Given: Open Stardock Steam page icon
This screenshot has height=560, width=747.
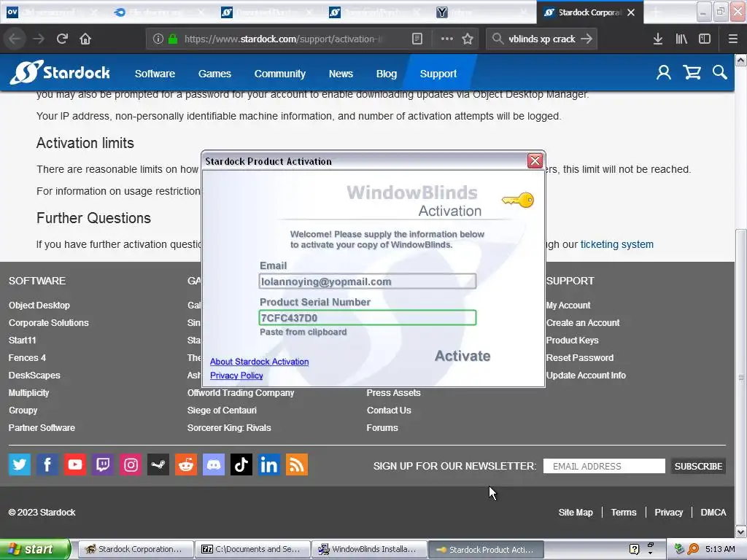Looking at the screenshot, I should point(158,464).
